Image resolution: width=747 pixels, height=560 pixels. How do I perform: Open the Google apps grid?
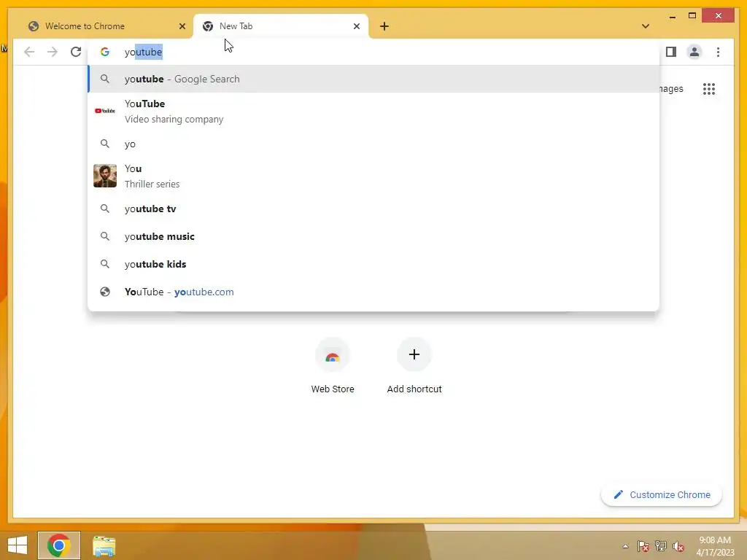point(709,88)
